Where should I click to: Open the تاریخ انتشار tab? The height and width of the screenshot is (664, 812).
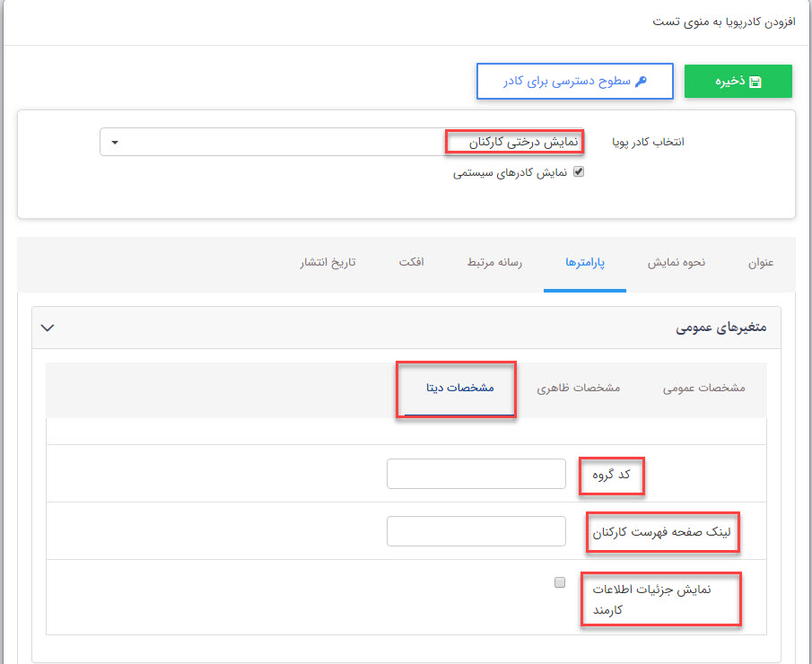tap(327, 263)
